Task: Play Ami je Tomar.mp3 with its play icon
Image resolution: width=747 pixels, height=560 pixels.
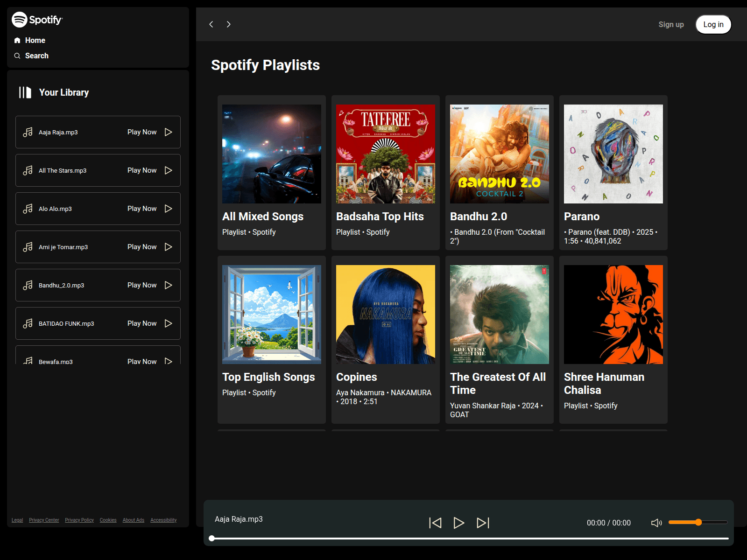Action: [x=169, y=247]
